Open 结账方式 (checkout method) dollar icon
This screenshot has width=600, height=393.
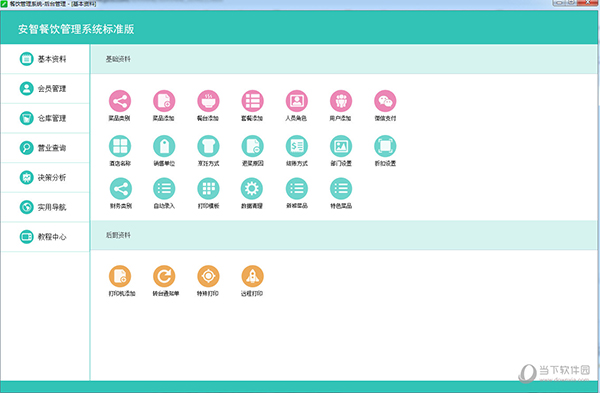click(297, 146)
